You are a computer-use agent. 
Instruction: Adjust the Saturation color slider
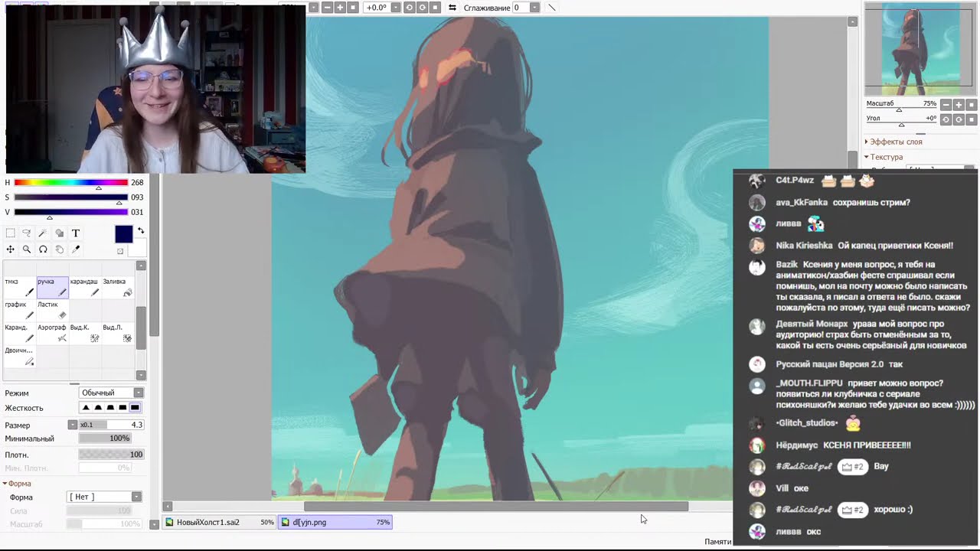(x=70, y=197)
